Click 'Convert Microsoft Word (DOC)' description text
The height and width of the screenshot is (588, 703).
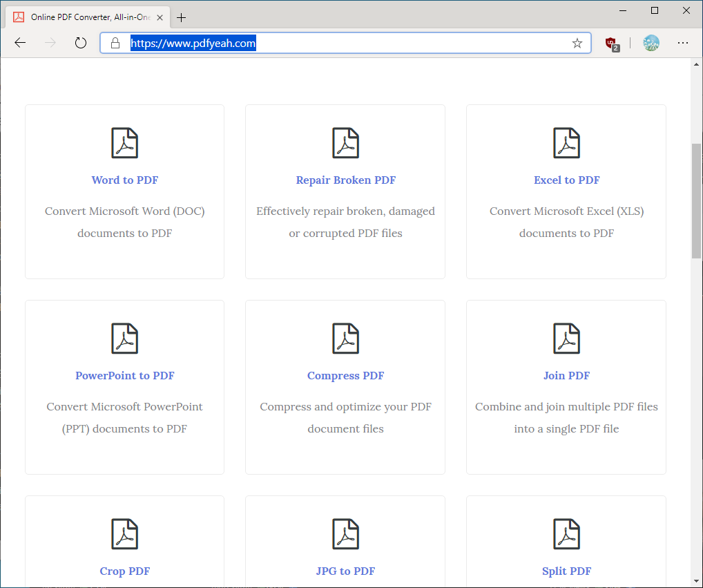pos(124,211)
